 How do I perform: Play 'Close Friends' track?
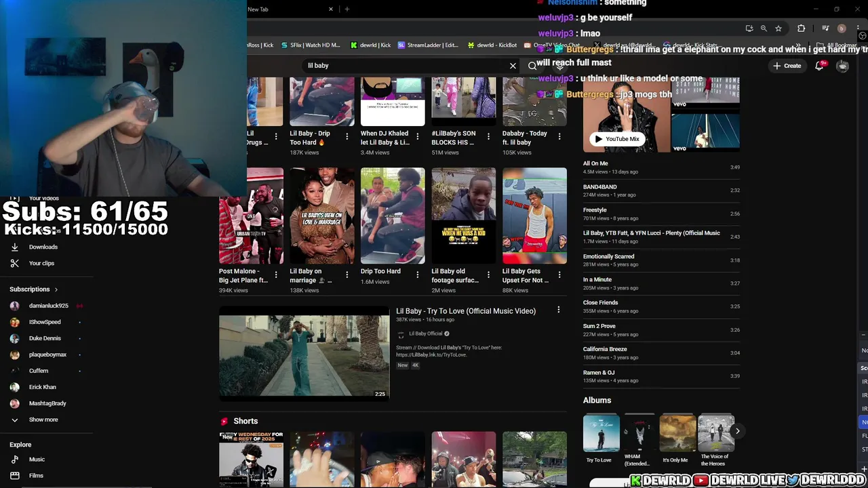coord(661,306)
